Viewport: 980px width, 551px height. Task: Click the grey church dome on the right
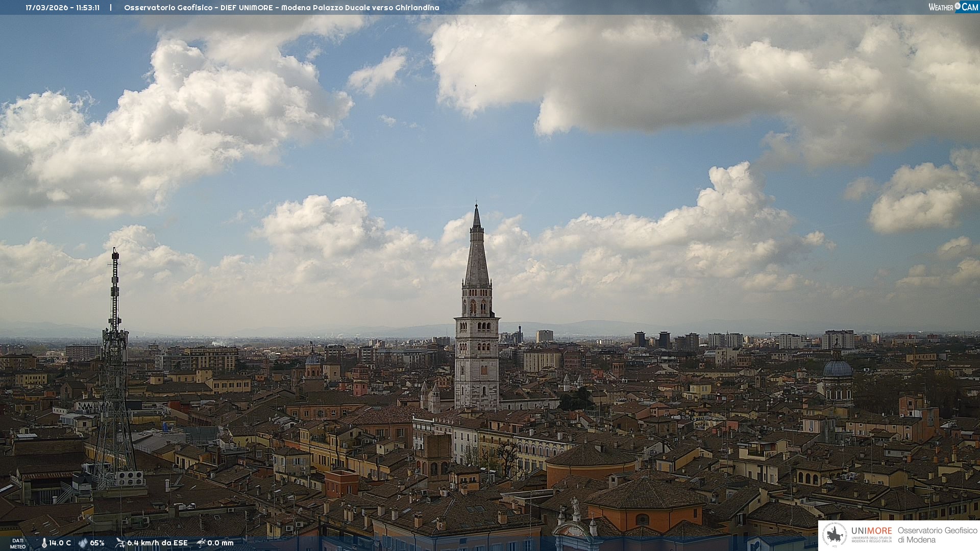(838, 368)
